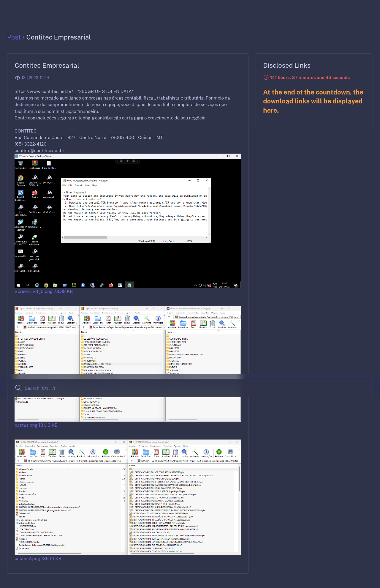Image resolution: width=380 pixels, height=588 pixels.
Task: Open Ferramentas menu in the 13 -COLABORADOR.rar window
Action: [x=42, y=446]
